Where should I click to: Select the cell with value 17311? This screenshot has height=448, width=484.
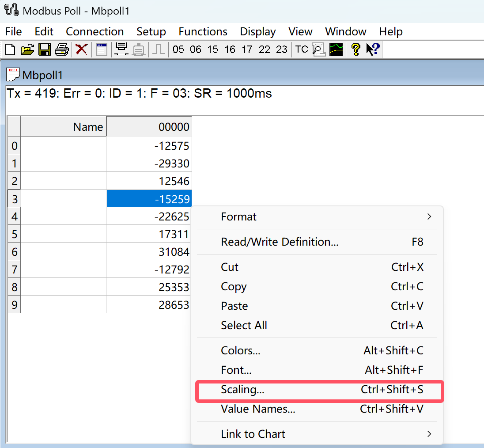point(149,234)
